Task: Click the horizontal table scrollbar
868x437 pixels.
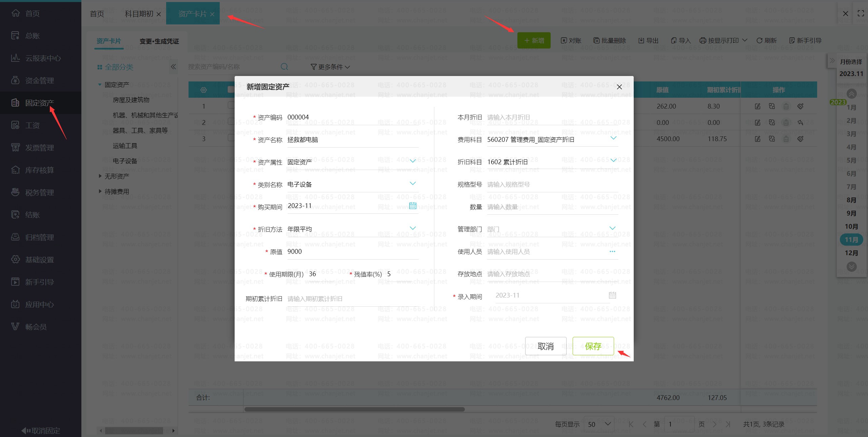Action: (354, 409)
